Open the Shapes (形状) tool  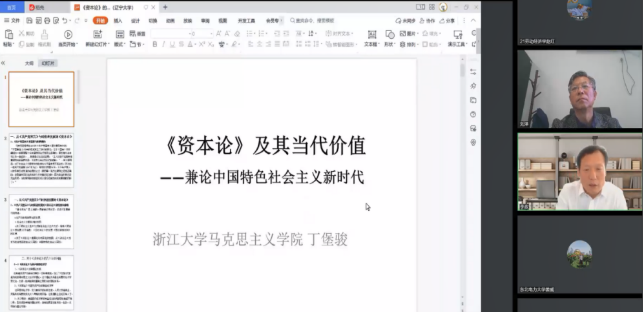(x=389, y=35)
